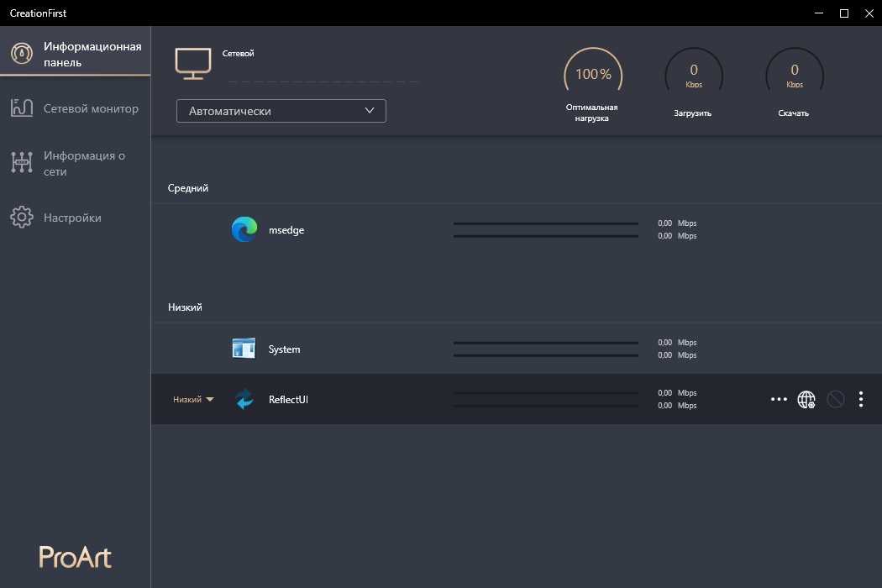Image resolution: width=882 pixels, height=588 pixels.
Task: Open the Сетевой монитор tab
Action: point(91,108)
